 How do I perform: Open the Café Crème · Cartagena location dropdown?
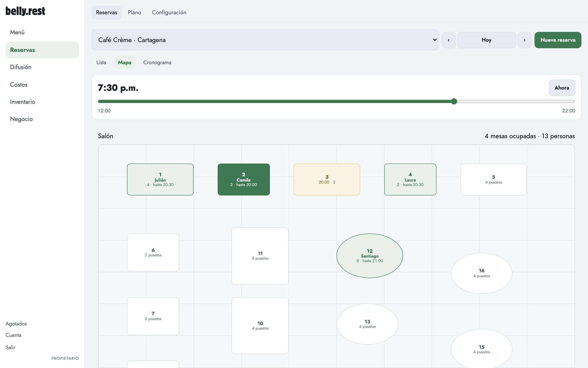[x=265, y=40]
